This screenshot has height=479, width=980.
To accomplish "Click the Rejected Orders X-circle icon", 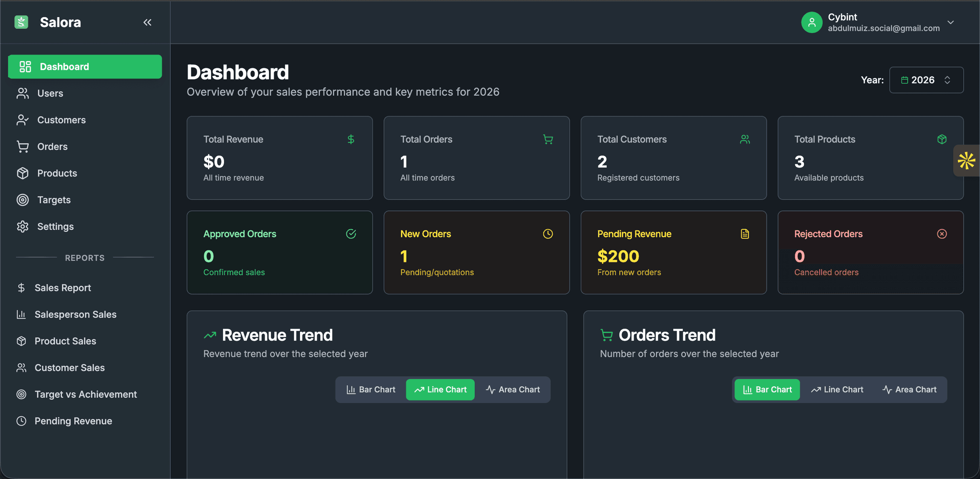I will click(x=942, y=234).
